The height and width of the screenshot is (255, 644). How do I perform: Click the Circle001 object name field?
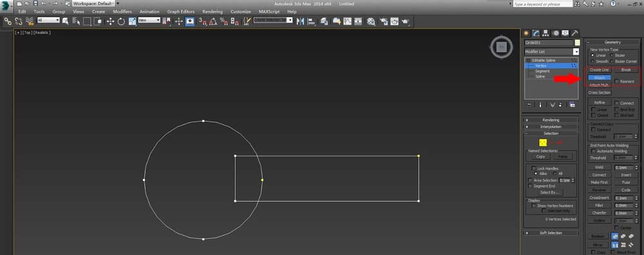(x=549, y=42)
